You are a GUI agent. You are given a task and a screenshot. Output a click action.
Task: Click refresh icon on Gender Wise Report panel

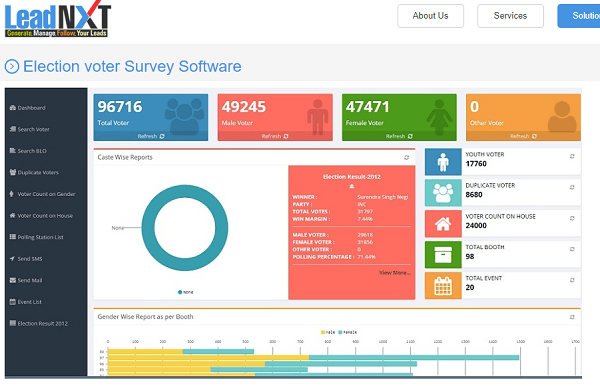[x=572, y=317]
